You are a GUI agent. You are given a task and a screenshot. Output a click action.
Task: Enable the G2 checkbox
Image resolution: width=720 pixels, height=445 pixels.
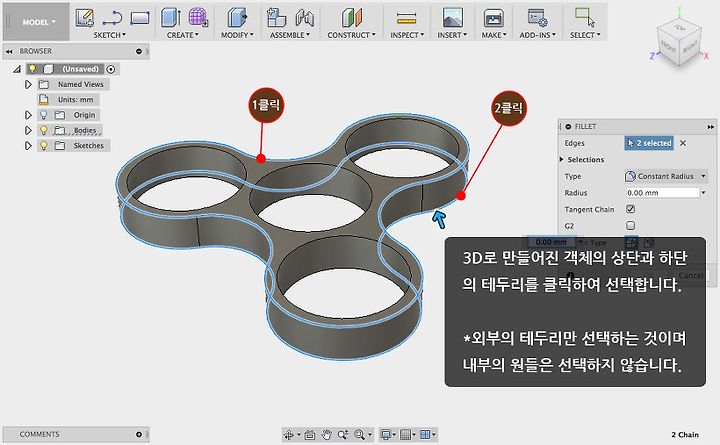[x=630, y=225]
